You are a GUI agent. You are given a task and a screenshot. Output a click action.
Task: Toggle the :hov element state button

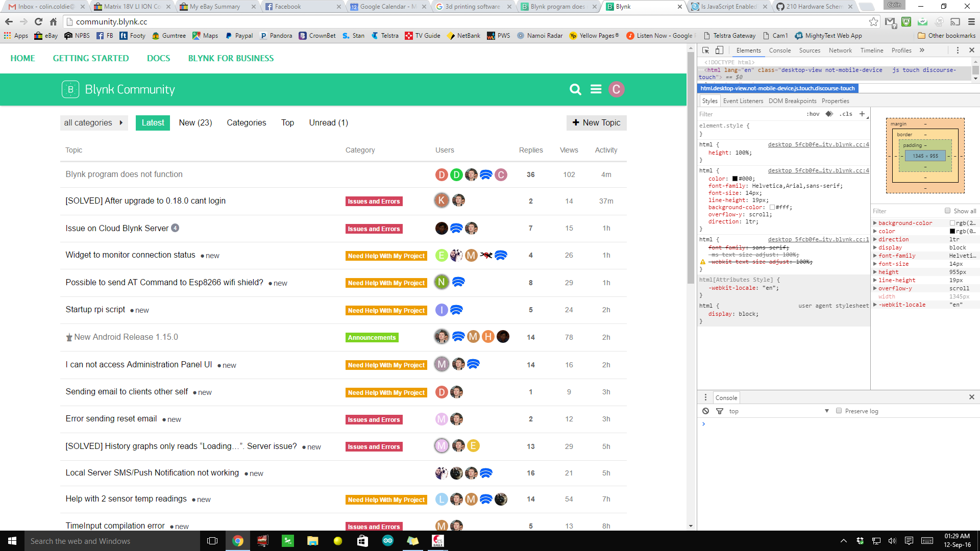pyautogui.click(x=813, y=114)
